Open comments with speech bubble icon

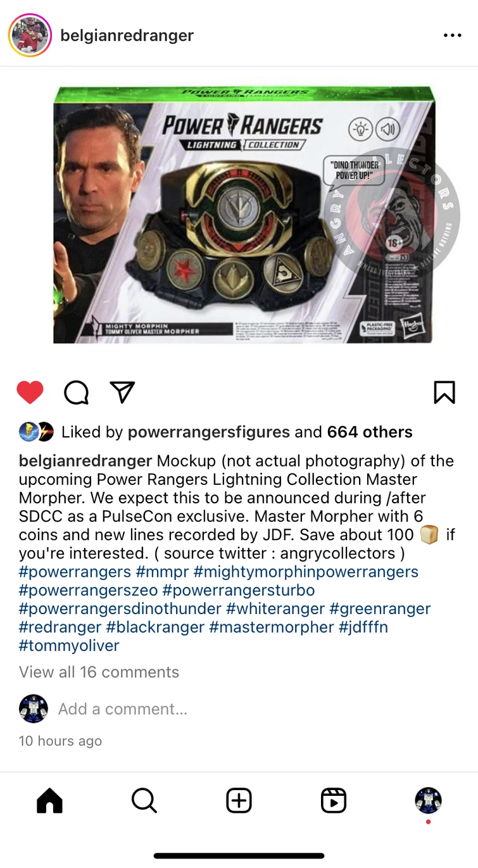[x=77, y=393]
